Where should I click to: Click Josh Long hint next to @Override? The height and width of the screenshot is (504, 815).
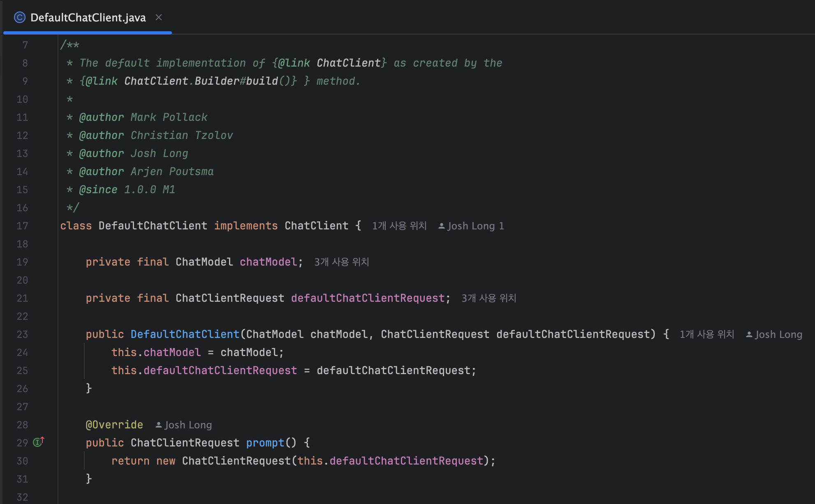coord(188,425)
